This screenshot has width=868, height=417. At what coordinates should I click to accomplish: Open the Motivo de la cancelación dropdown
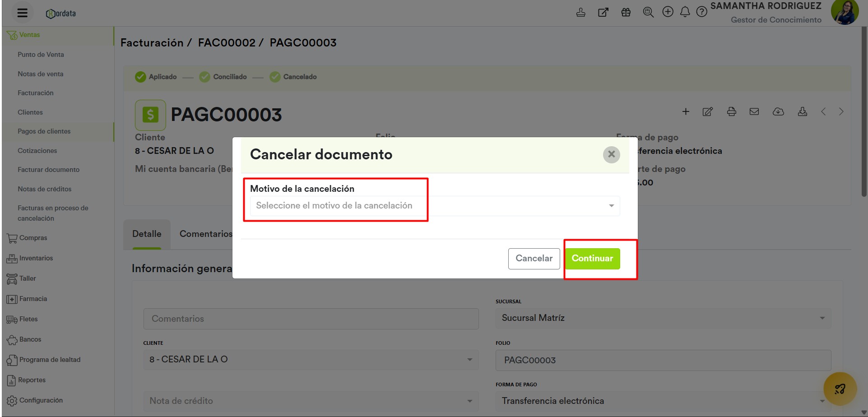click(x=435, y=206)
